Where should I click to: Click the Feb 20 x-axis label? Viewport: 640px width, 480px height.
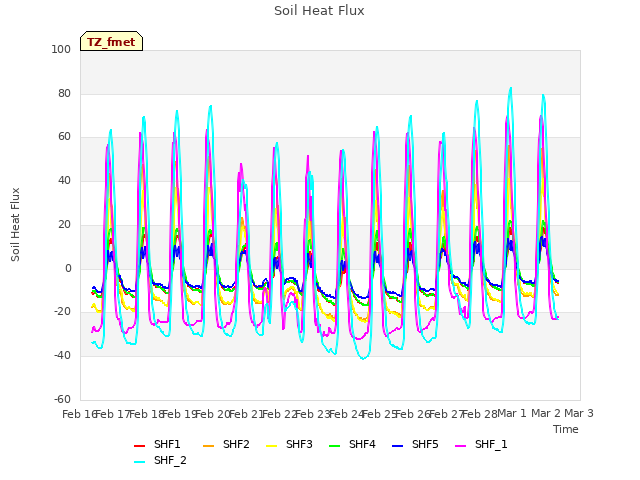click(213, 414)
